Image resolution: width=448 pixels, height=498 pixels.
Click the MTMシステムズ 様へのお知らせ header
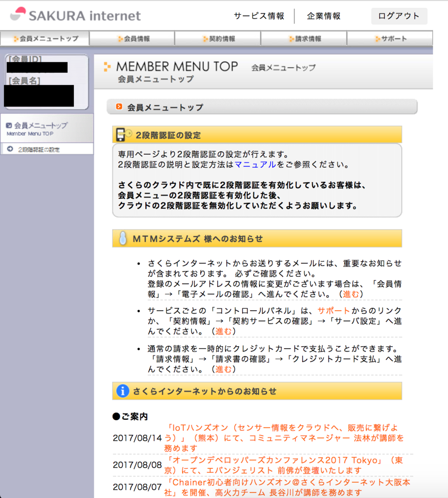point(257,238)
